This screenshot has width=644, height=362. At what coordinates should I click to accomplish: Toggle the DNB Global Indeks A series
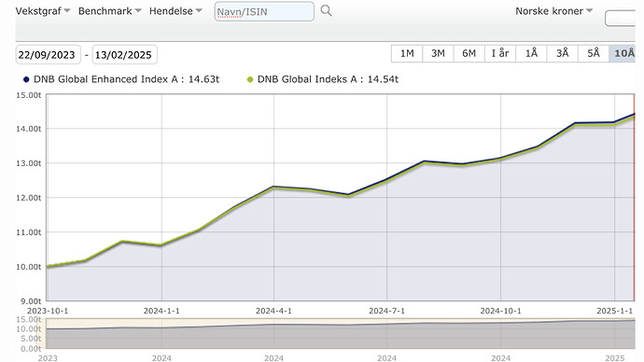tap(250, 79)
